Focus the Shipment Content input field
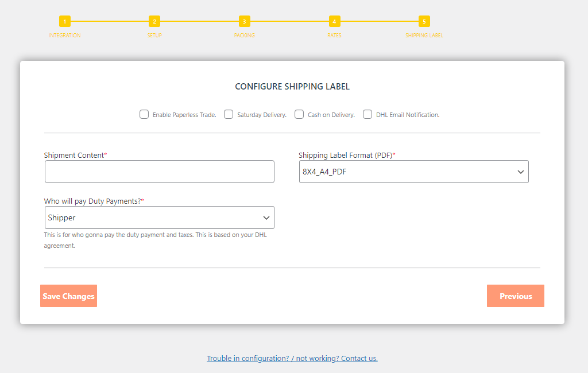 click(160, 172)
